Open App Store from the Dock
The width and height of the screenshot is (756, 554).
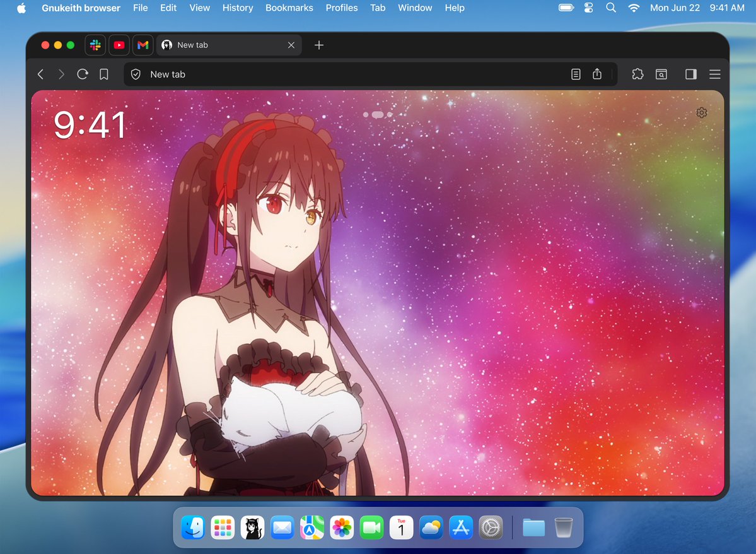tap(461, 527)
